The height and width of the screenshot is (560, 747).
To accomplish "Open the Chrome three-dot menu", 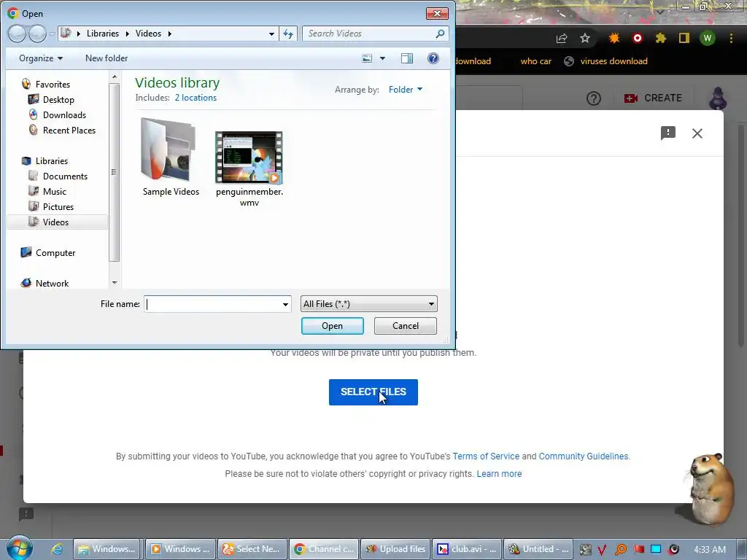I will tap(731, 38).
